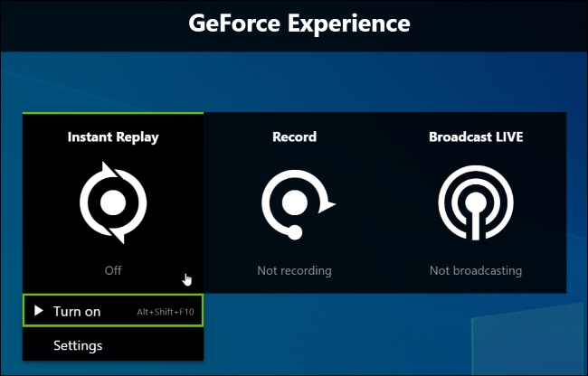Click the "Not broadcasting" status label
Viewport: 588px width, 376px height.
[476, 270]
